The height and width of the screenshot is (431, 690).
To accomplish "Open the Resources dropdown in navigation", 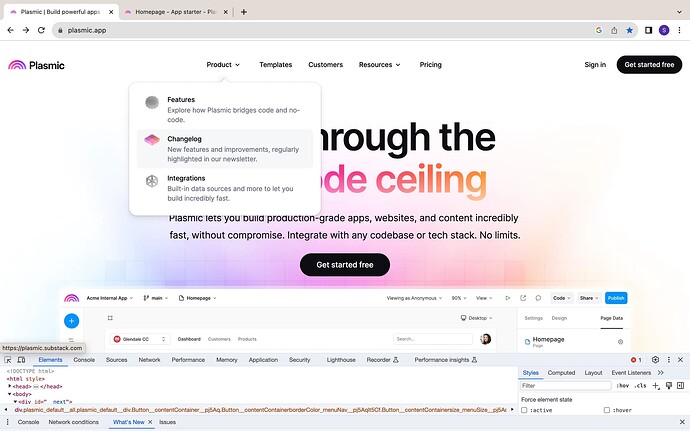I will pyautogui.click(x=379, y=65).
